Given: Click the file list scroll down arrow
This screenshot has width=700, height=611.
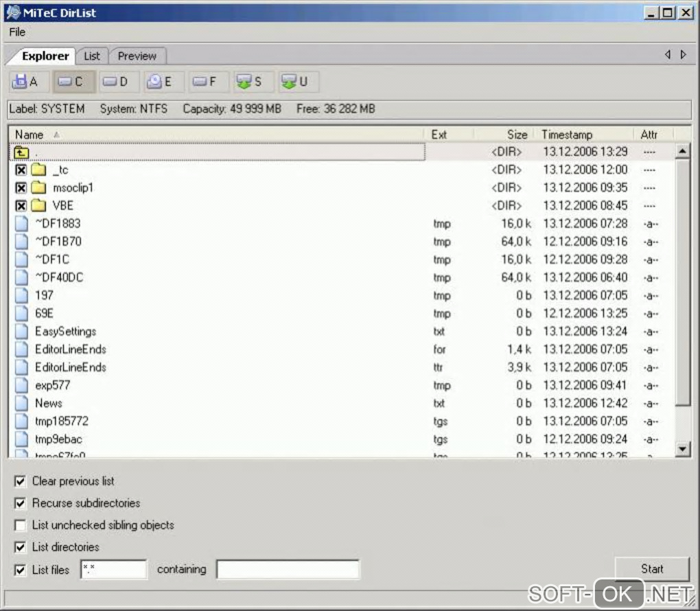Looking at the screenshot, I should tap(683, 448).
